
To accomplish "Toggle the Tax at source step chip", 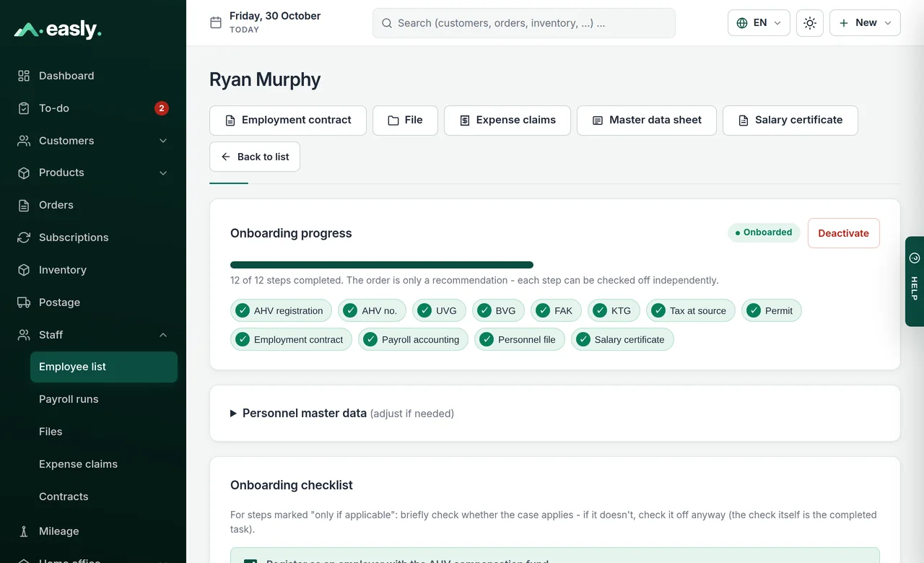I will point(691,310).
